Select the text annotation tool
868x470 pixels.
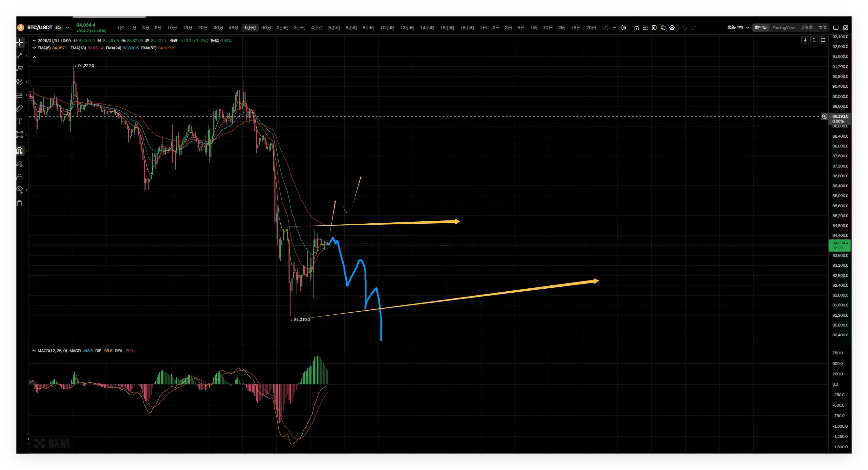click(20, 122)
